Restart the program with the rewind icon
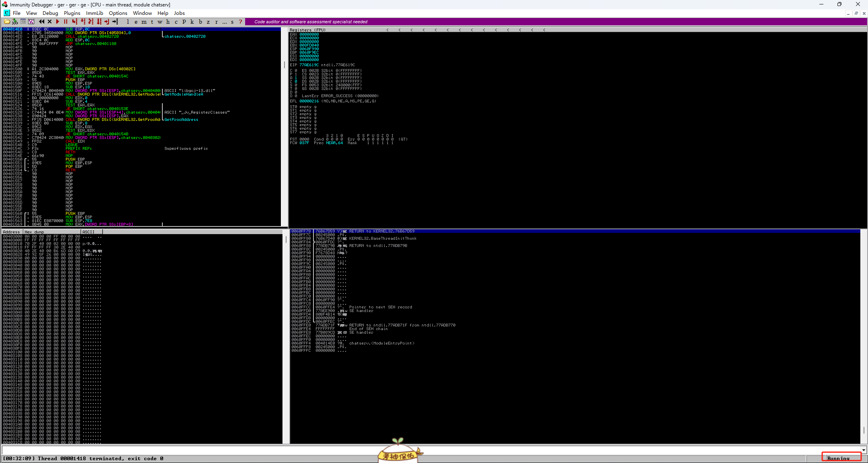The image size is (868, 463). [x=41, y=22]
